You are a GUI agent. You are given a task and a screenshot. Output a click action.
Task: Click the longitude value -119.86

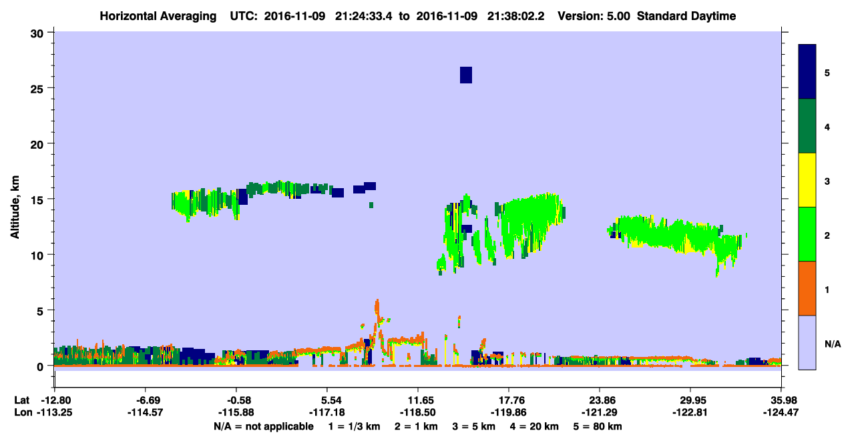pos(509,412)
